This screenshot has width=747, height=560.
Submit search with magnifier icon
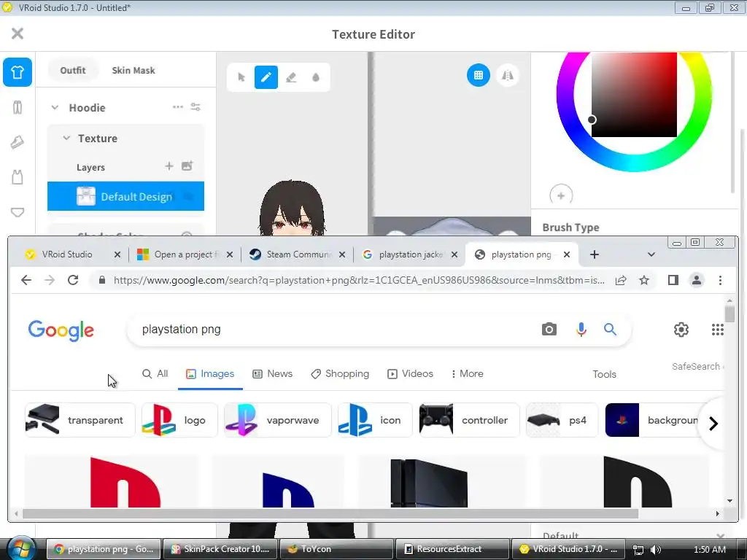pyautogui.click(x=611, y=329)
